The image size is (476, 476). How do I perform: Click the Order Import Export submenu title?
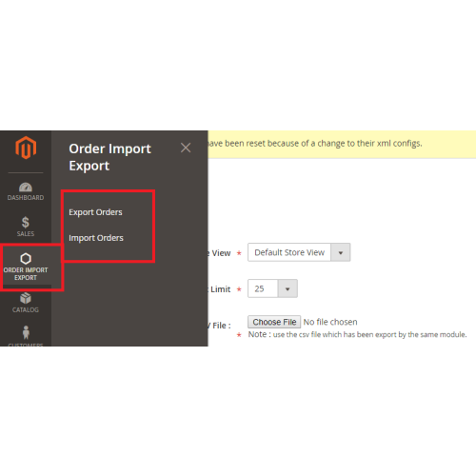click(x=109, y=157)
